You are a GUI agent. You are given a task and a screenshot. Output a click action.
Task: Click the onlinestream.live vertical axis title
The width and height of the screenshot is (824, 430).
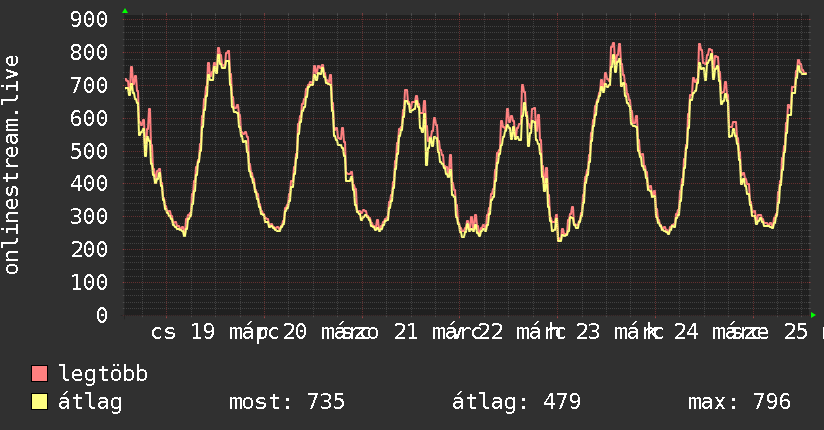point(11,165)
